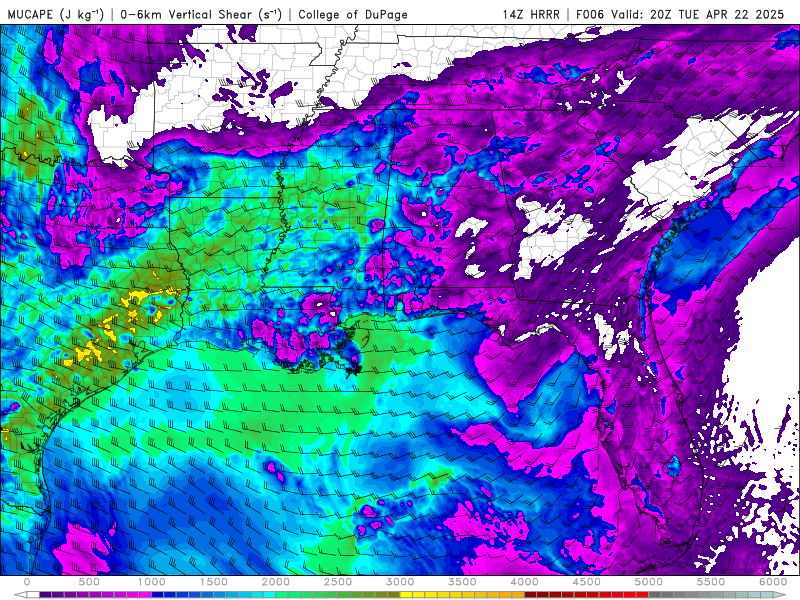
Task: Click the "6000" colorbar tick label
Action: tap(773, 582)
